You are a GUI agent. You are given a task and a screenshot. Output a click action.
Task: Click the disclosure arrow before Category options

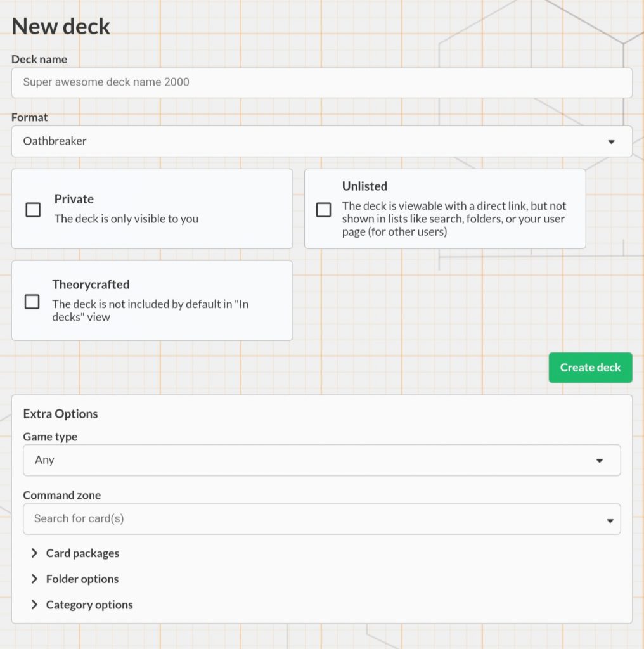(34, 605)
